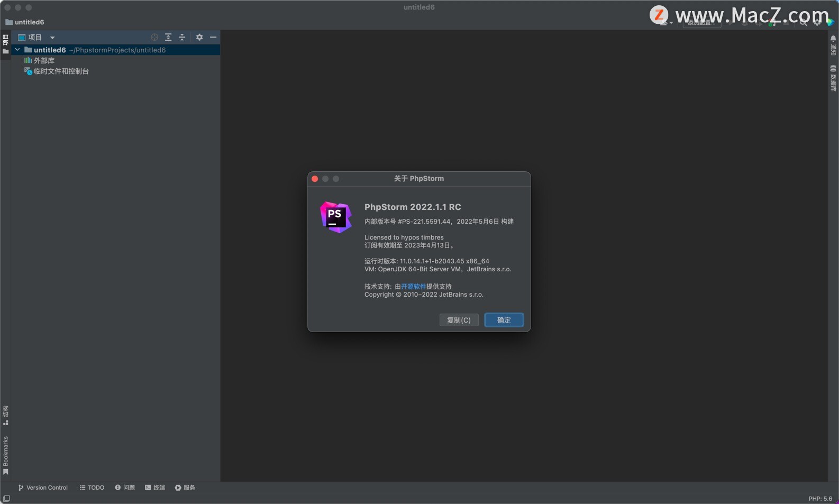Open the 项目 view selector dropdown
The height and width of the screenshot is (504, 839).
pos(37,37)
